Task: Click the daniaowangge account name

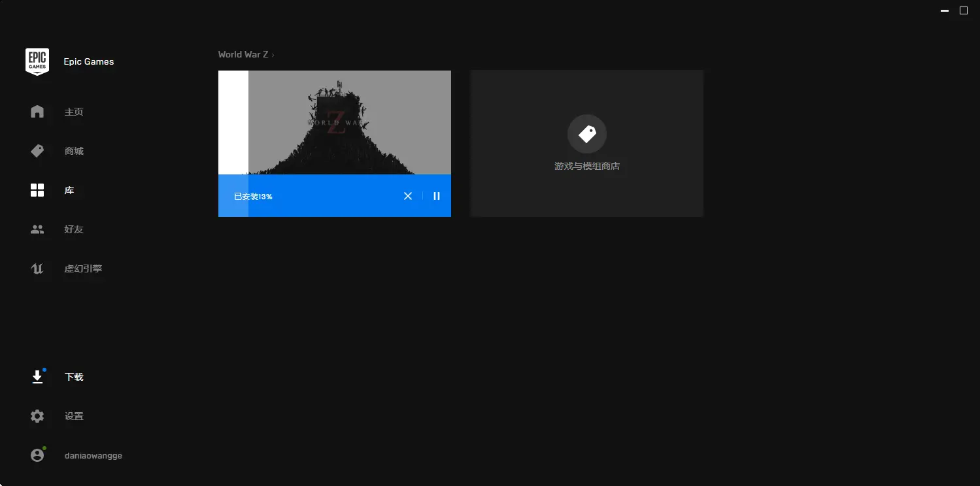Action: [93, 455]
